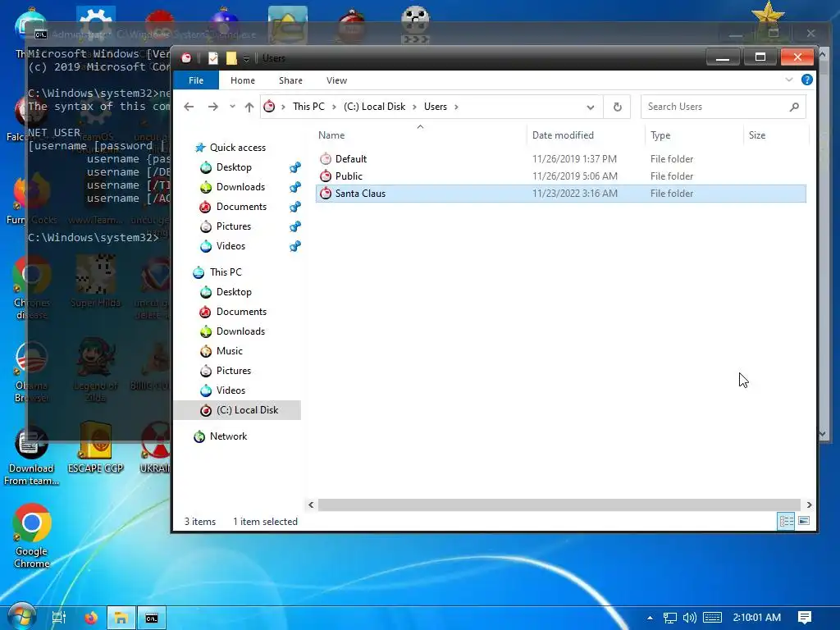The width and height of the screenshot is (840, 630).
Task: Click the Default folder icon
Action: (325, 158)
